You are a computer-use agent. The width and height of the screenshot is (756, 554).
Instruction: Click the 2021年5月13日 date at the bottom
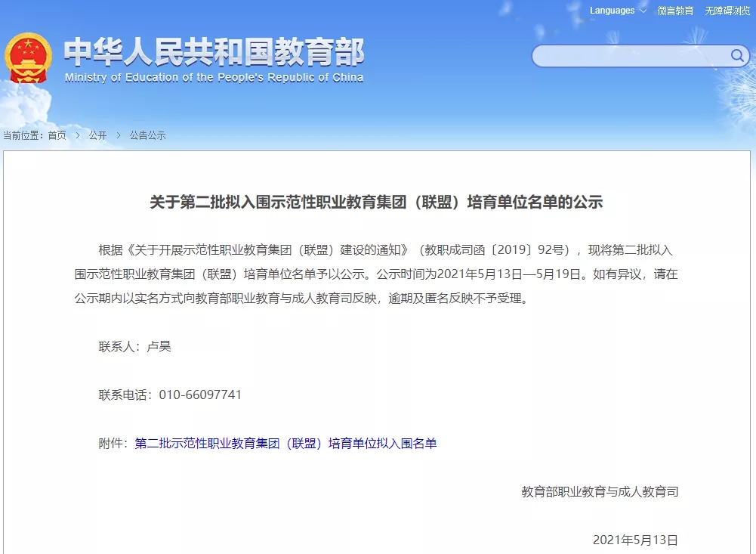(x=635, y=540)
